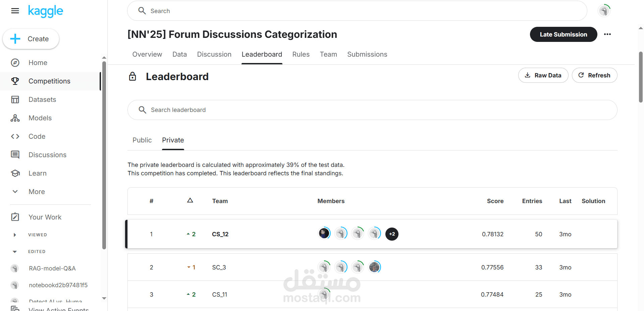Click the fourth member avatar of SC_3
The height and width of the screenshot is (311, 644).
click(x=375, y=267)
